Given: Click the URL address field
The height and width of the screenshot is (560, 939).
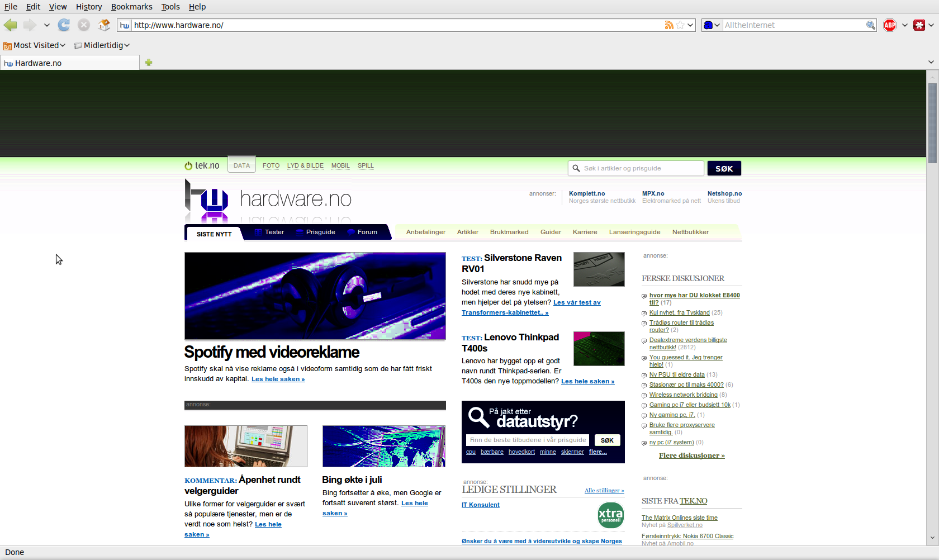Looking at the screenshot, I should [397, 25].
